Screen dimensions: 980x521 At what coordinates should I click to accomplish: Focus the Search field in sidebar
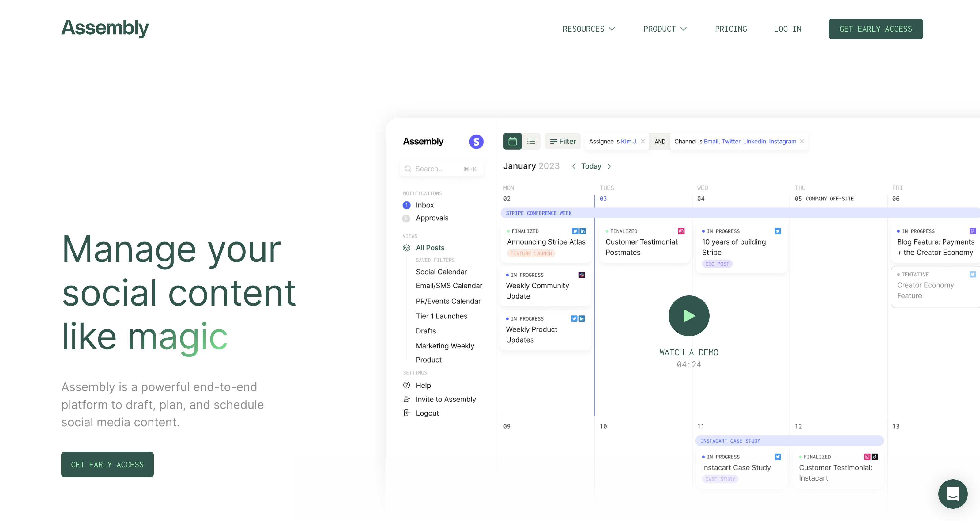point(442,169)
